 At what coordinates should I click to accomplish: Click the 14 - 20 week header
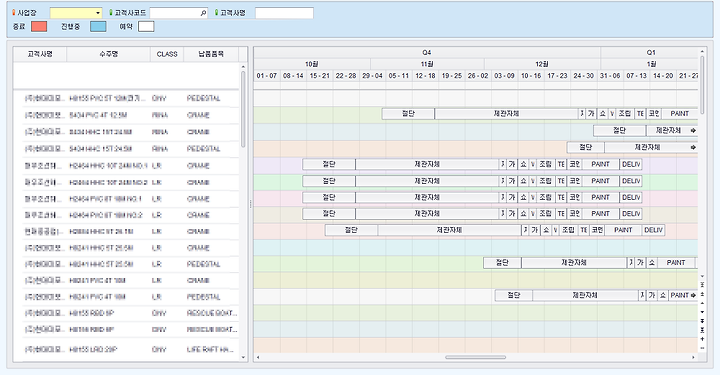[663, 76]
